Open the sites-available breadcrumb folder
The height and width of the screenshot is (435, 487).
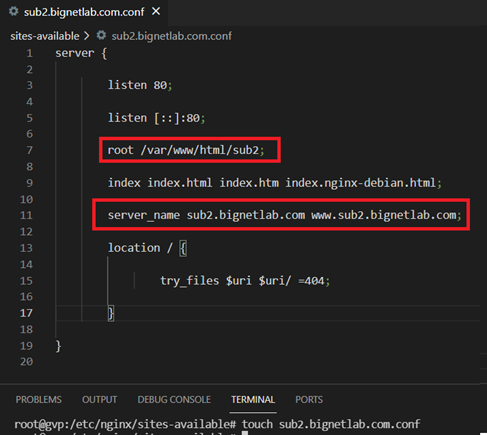(x=45, y=36)
